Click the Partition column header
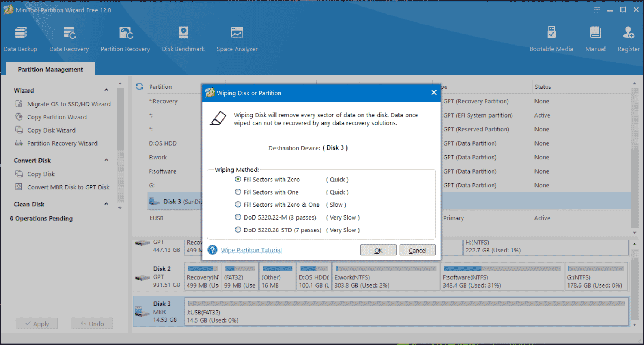 coord(160,87)
